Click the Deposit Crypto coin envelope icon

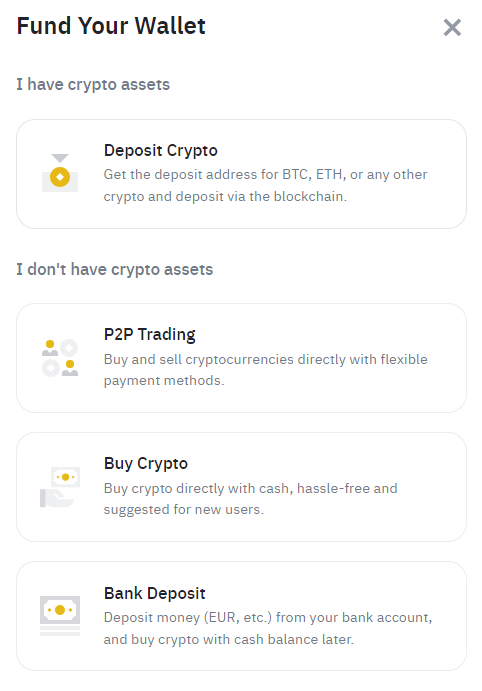60,173
